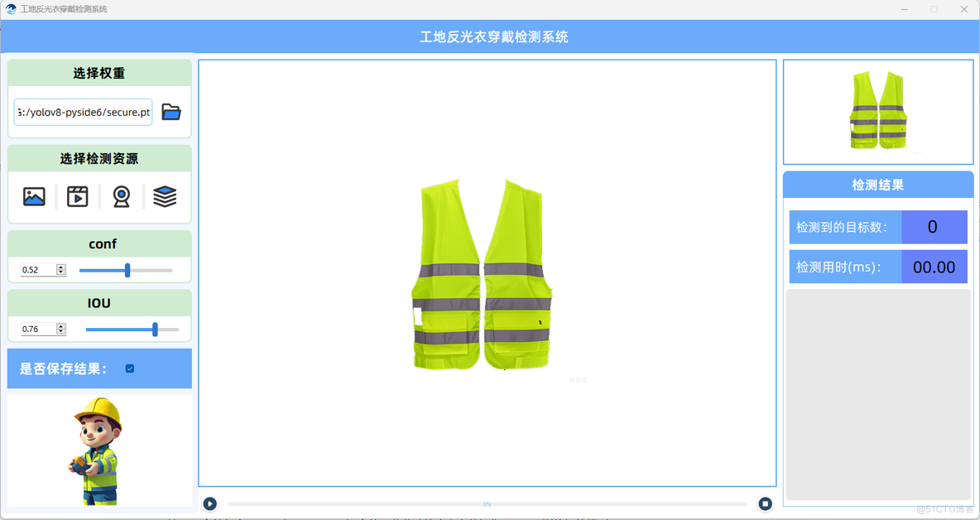Click the 检测结果 panel header
980x520 pixels.
click(x=878, y=185)
